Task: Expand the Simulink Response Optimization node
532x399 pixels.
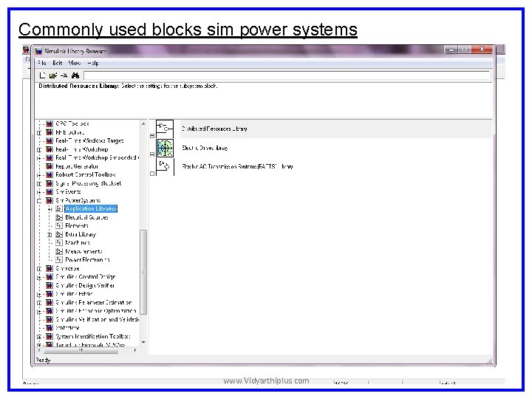Action: pyautogui.click(x=39, y=311)
